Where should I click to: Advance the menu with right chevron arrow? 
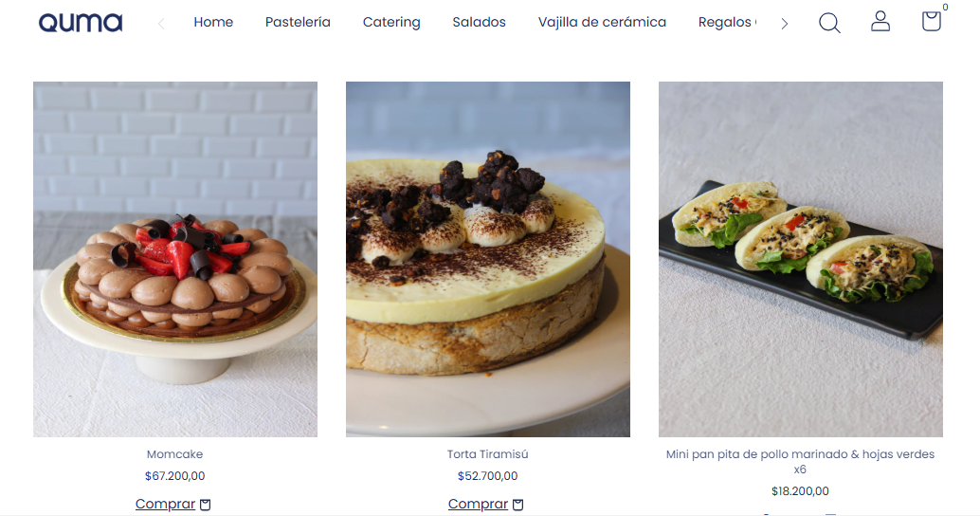pyautogui.click(x=785, y=24)
